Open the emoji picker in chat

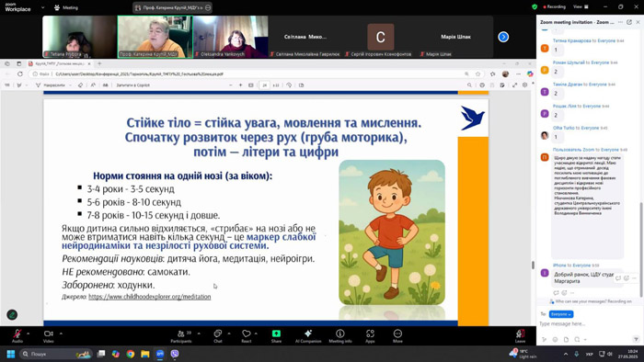coord(556,339)
